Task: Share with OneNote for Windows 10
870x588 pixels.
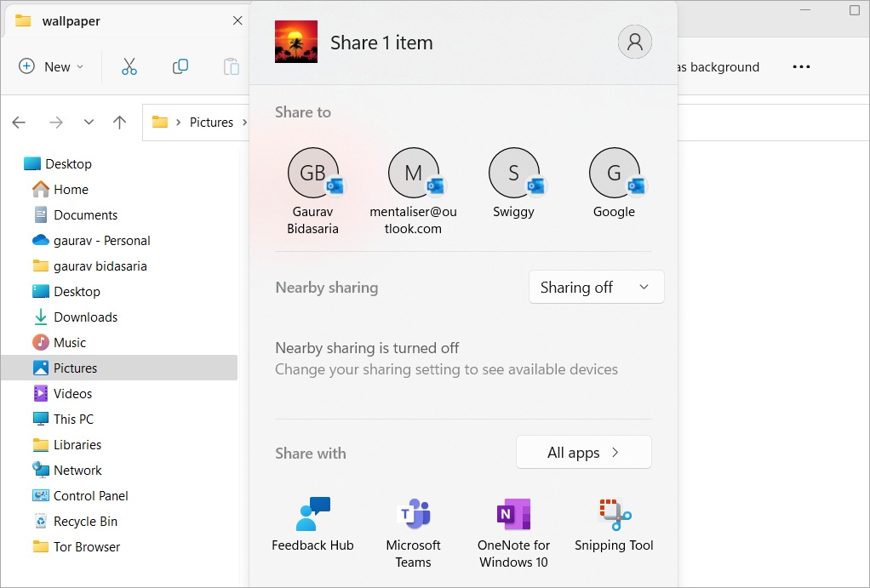Action: [x=514, y=533]
